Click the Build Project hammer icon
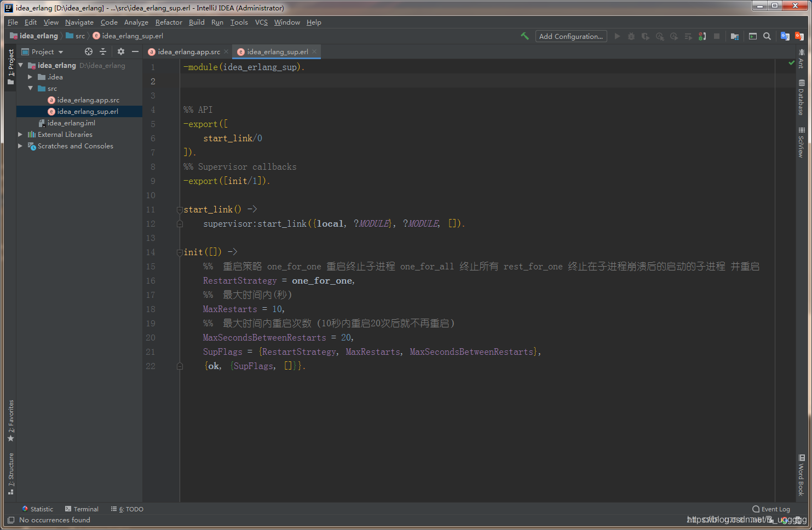 coord(525,36)
